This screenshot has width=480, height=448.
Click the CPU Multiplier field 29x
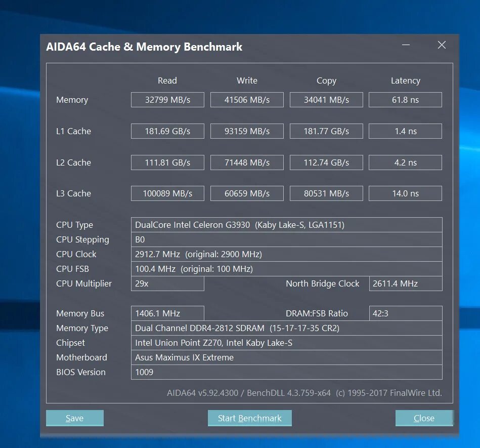coord(167,283)
